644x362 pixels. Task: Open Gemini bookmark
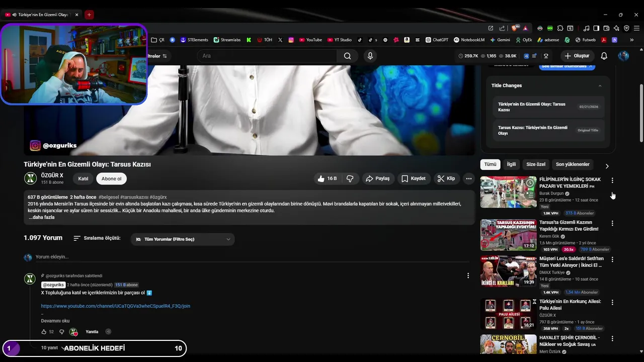(500, 40)
